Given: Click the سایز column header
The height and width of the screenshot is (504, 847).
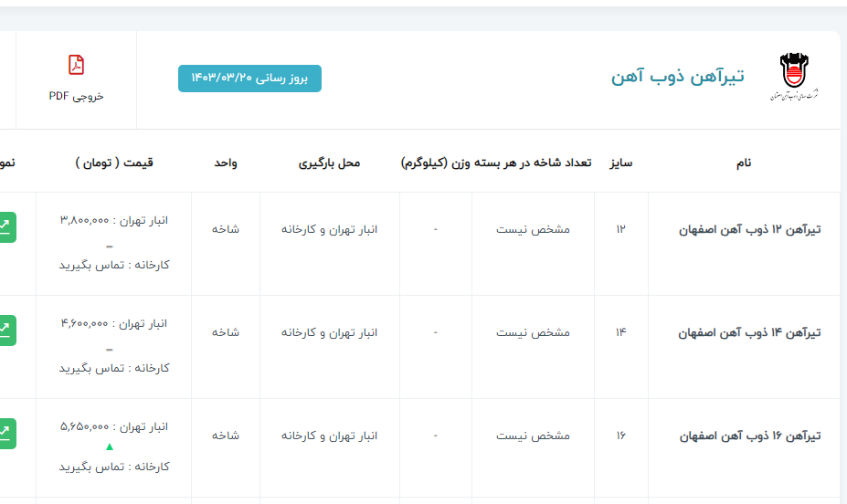Looking at the screenshot, I should [621, 163].
